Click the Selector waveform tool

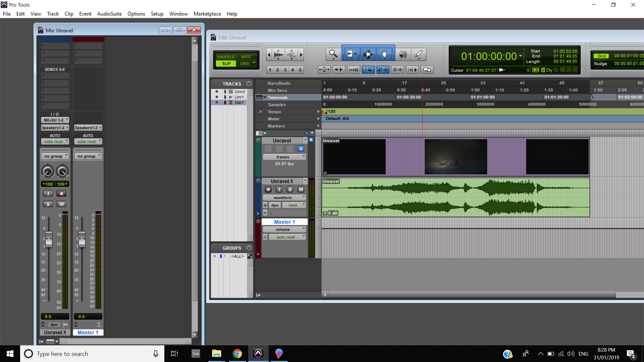point(368,54)
